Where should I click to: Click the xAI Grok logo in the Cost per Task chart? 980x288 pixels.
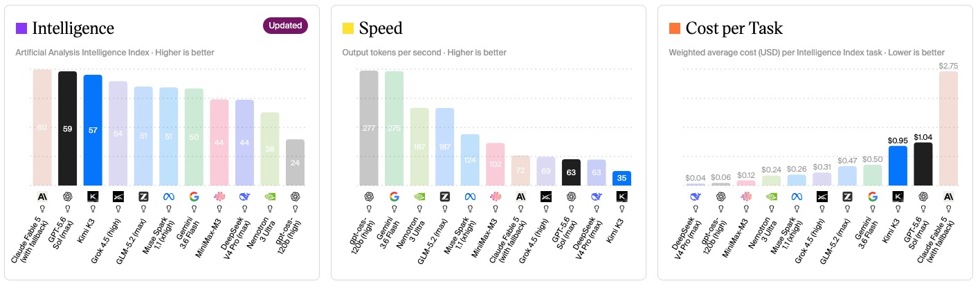(x=822, y=196)
